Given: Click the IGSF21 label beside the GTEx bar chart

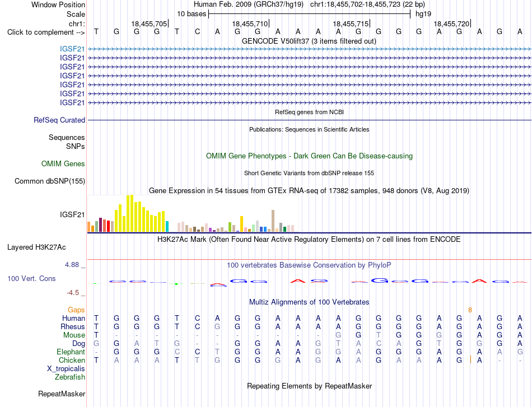Looking at the screenshot, I should pos(72,214).
